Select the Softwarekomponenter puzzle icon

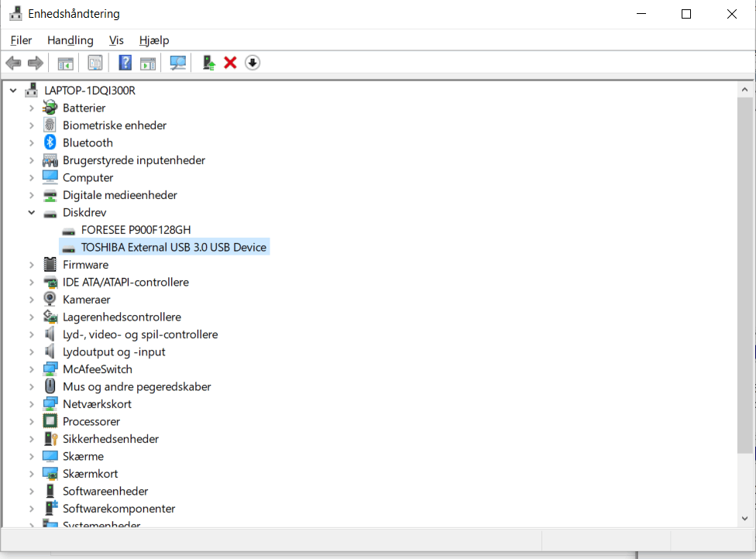click(x=50, y=508)
